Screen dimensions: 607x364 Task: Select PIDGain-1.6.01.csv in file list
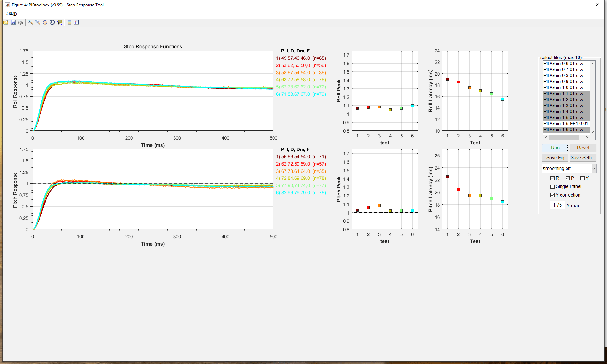pos(566,130)
